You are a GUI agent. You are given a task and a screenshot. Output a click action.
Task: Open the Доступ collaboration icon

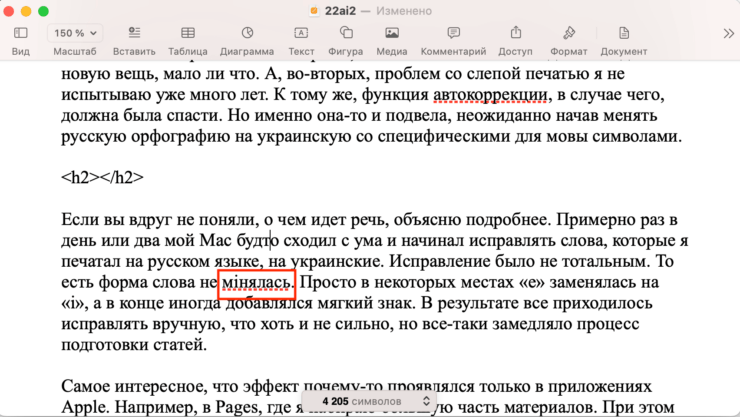pyautogui.click(x=515, y=33)
